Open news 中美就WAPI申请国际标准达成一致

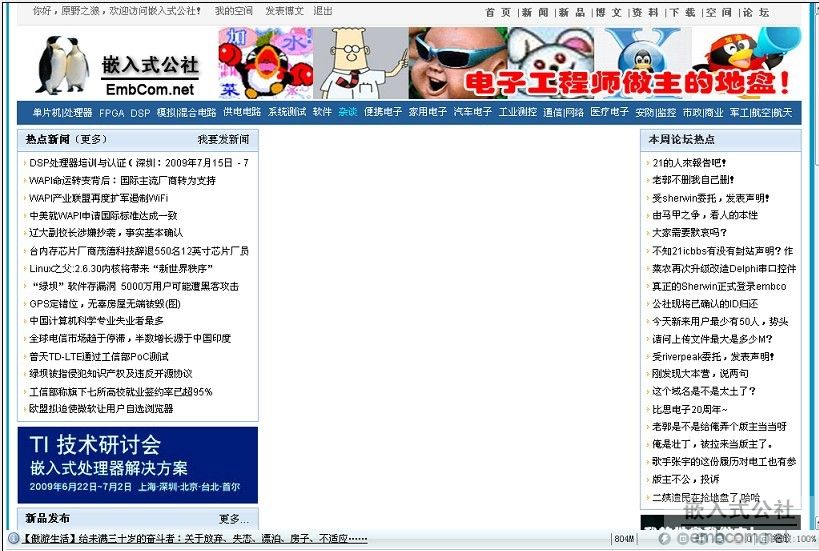click(x=103, y=216)
